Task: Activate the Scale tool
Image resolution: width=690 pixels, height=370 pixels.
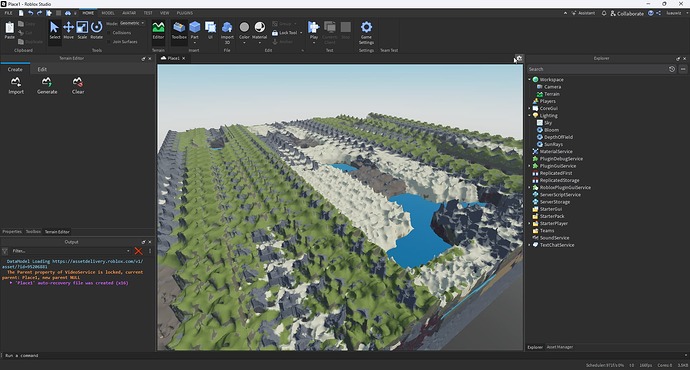Action: tap(82, 30)
